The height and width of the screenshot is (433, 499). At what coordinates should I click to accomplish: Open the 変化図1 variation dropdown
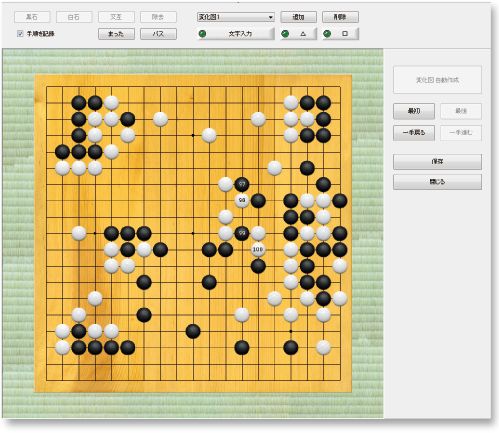click(236, 17)
